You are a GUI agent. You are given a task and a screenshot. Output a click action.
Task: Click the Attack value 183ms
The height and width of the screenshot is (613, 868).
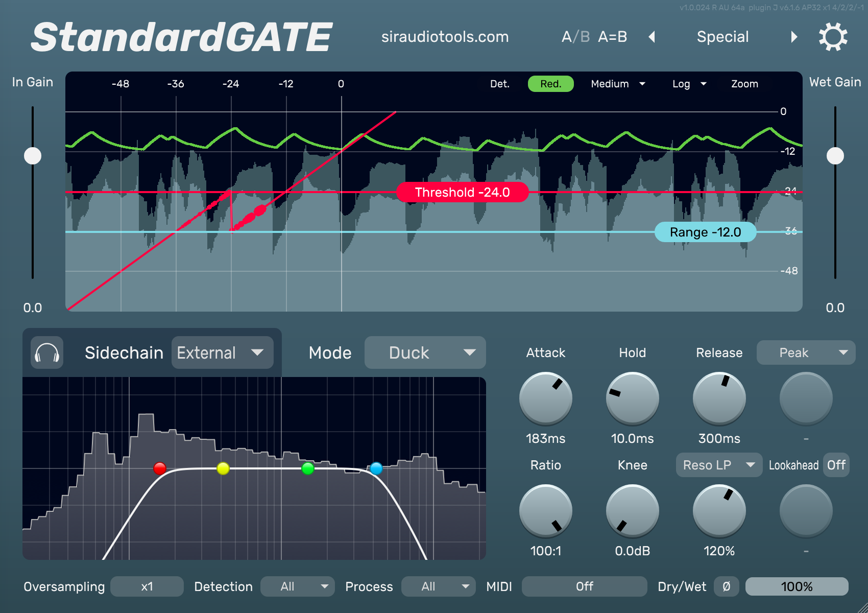[546, 438]
